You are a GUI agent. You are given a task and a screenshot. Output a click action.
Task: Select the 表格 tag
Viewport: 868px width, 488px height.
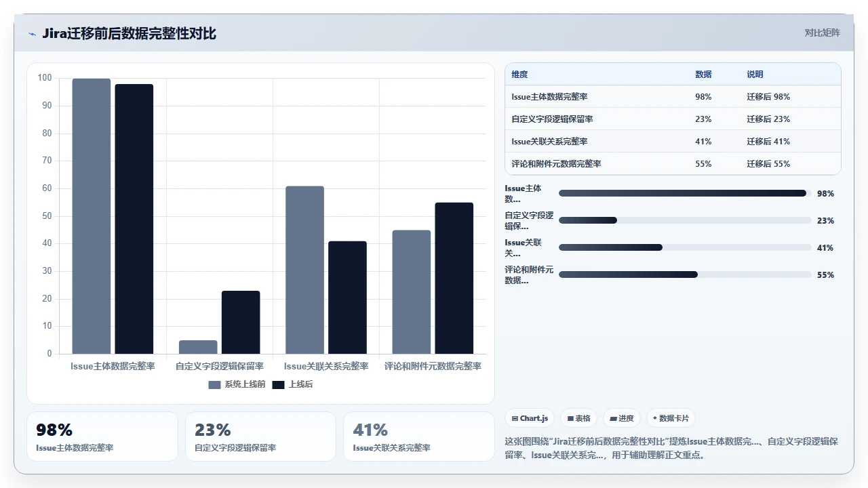(x=578, y=418)
